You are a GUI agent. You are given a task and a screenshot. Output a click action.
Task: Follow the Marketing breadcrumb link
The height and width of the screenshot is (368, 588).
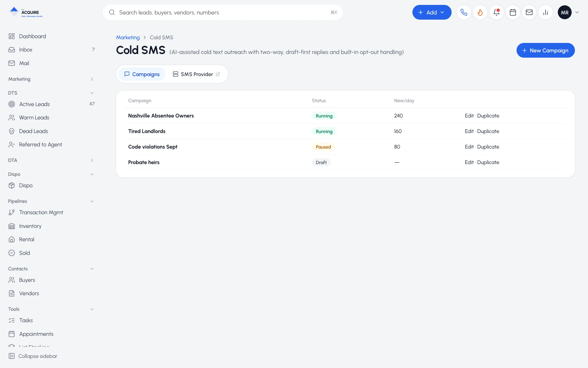pyautogui.click(x=128, y=37)
